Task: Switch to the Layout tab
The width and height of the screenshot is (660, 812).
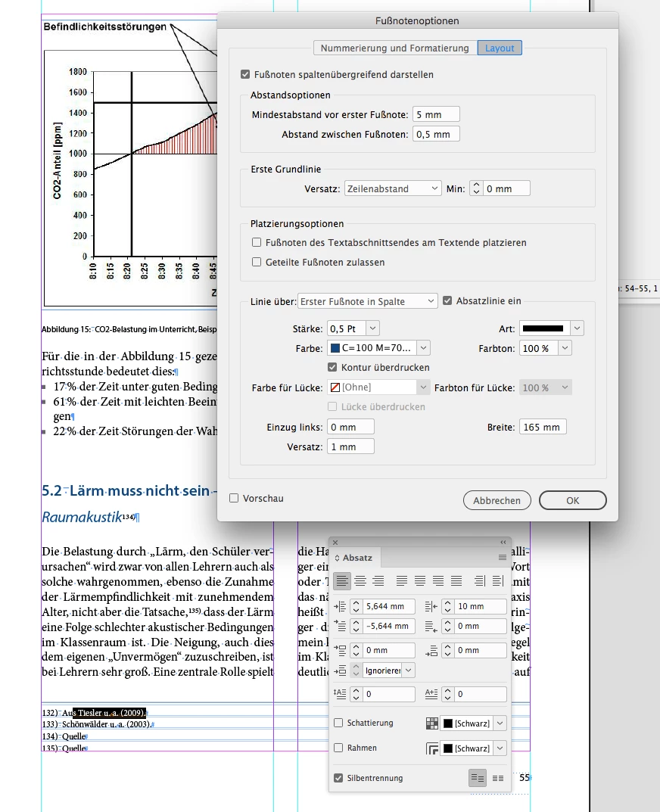Action: click(x=500, y=48)
